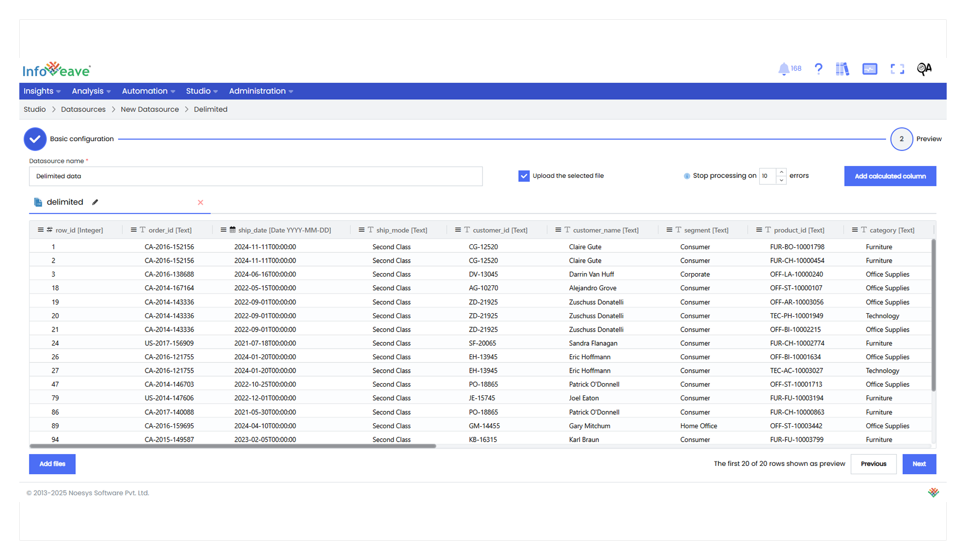Image resolution: width=966 pixels, height=560 pixels.
Task: Open notifications bell showing 168
Action: point(789,69)
